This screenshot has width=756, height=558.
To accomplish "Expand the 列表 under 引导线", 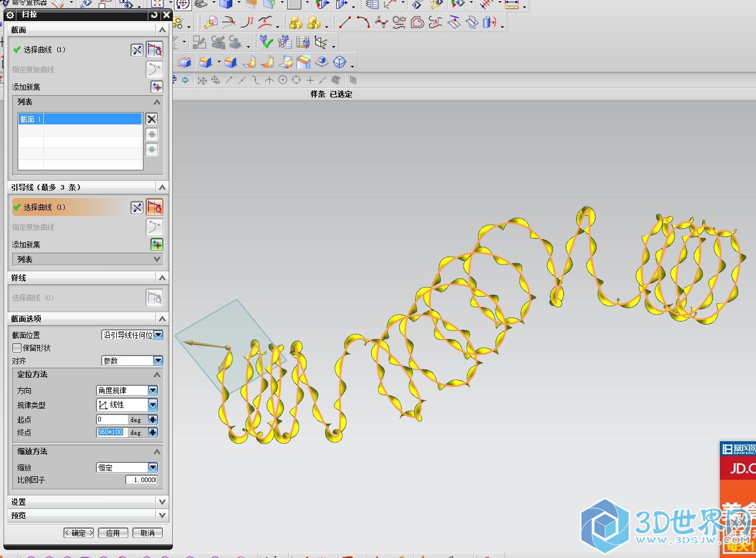I will [156, 259].
